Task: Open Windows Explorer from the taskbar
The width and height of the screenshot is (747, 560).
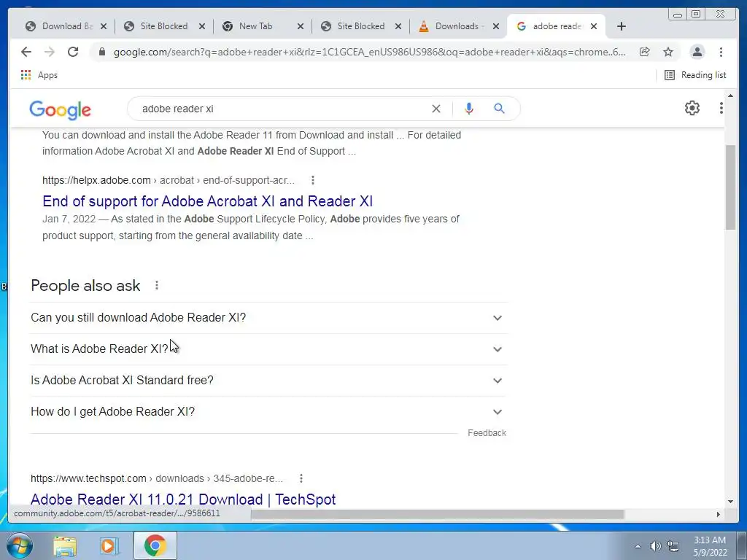Action: click(x=65, y=545)
